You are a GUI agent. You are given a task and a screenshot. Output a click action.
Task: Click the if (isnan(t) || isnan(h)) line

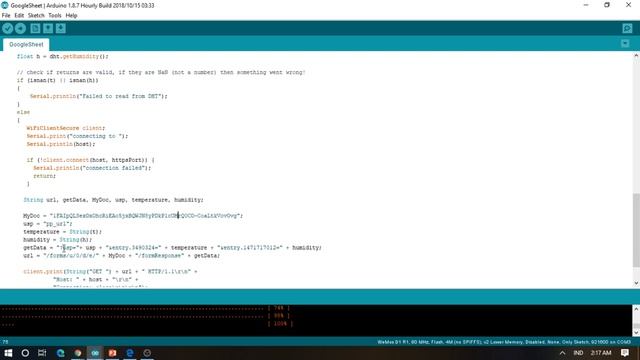point(58,80)
